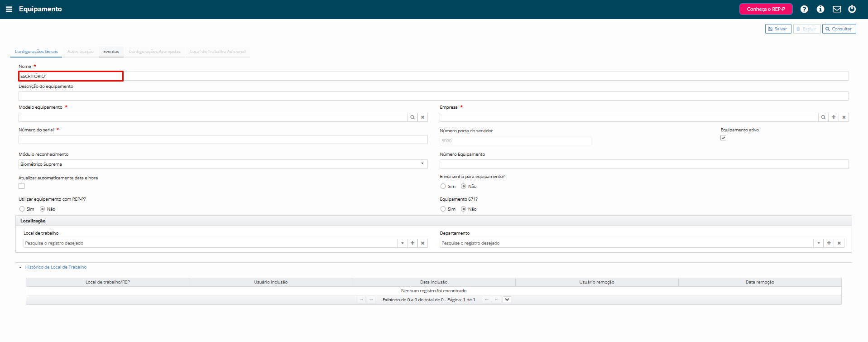Screen dimensions: 868x342
Task: Clear Local de trabalho with X icon
Action: tap(423, 243)
